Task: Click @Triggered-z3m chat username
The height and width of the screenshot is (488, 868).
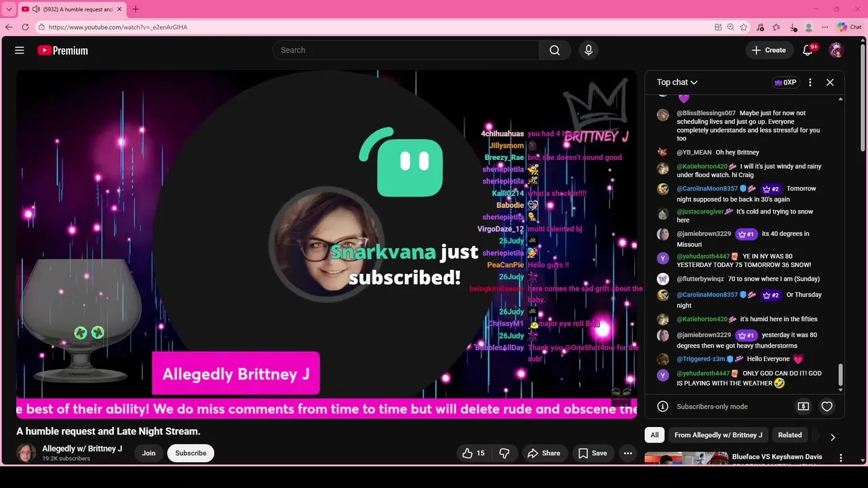Action: click(x=701, y=359)
